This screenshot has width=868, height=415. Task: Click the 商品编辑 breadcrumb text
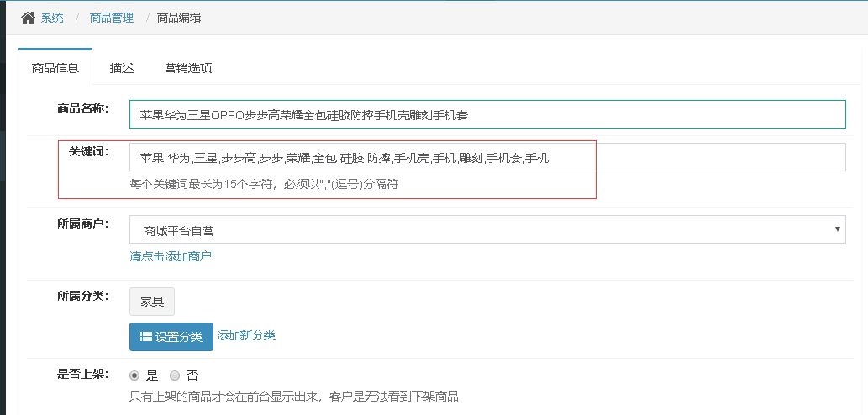(x=179, y=18)
